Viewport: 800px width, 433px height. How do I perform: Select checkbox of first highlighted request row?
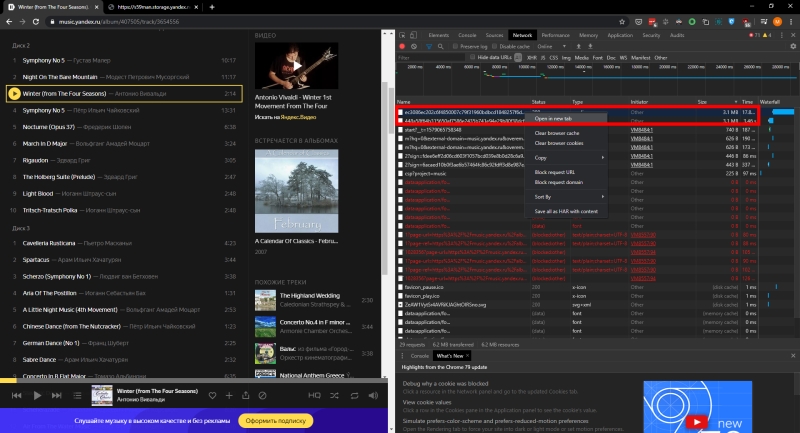[401, 112]
